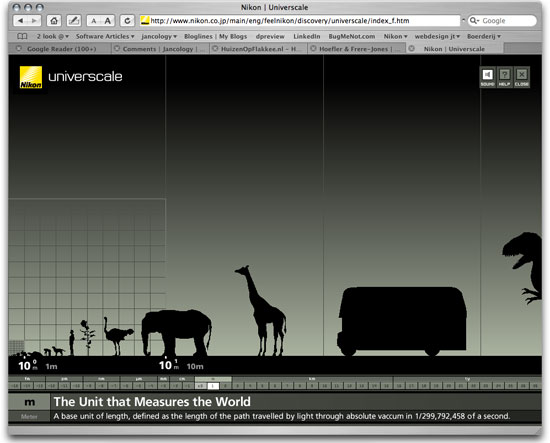
Task: Select km unit segment on scale bar
Action: pos(312,379)
